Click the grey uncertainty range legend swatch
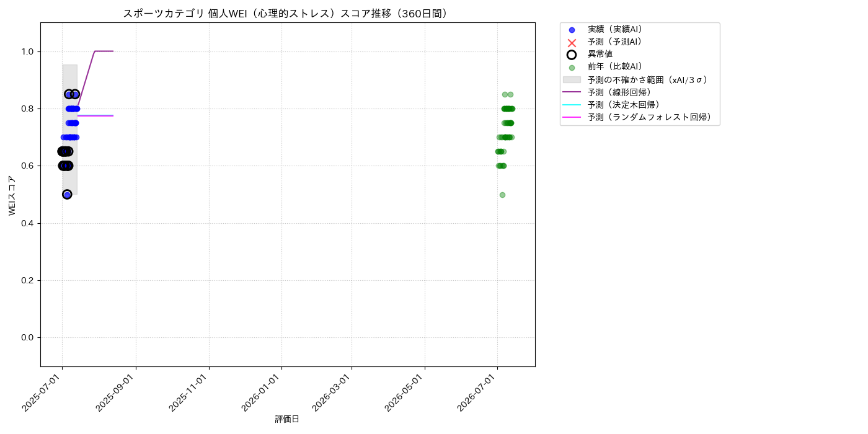The image size is (868, 434). tap(572, 80)
